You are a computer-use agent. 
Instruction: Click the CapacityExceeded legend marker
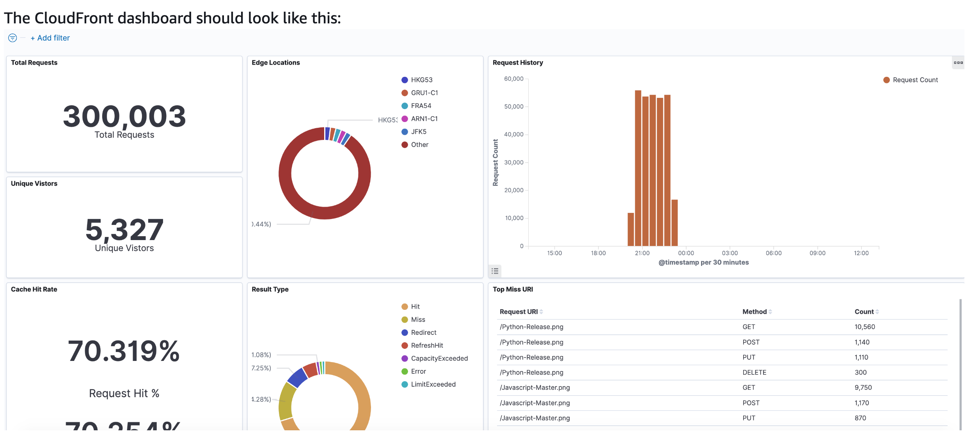(404, 358)
